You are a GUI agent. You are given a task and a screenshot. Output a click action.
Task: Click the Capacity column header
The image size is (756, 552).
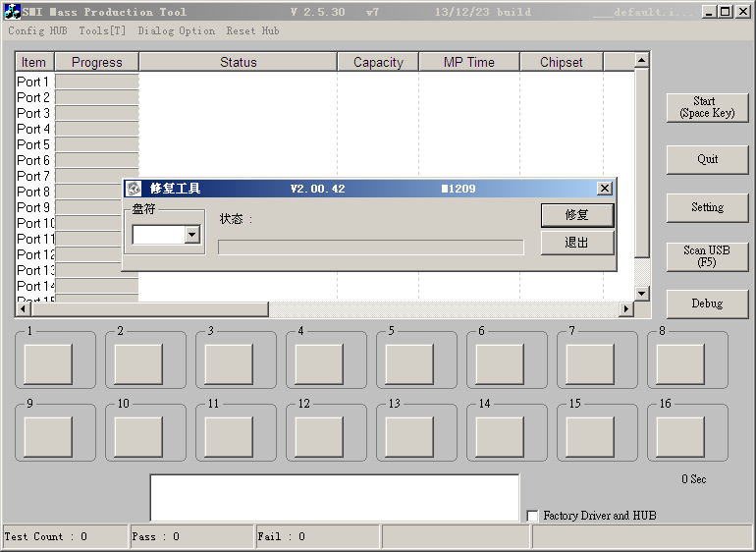click(378, 62)
